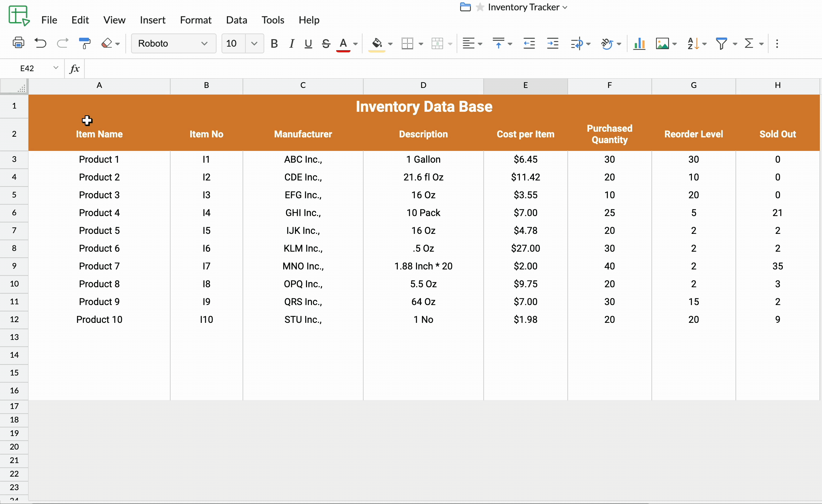Select the 1.88 Inch * 20 cell
This screenshot has height=504, width=822.
[x=423, y=266]
